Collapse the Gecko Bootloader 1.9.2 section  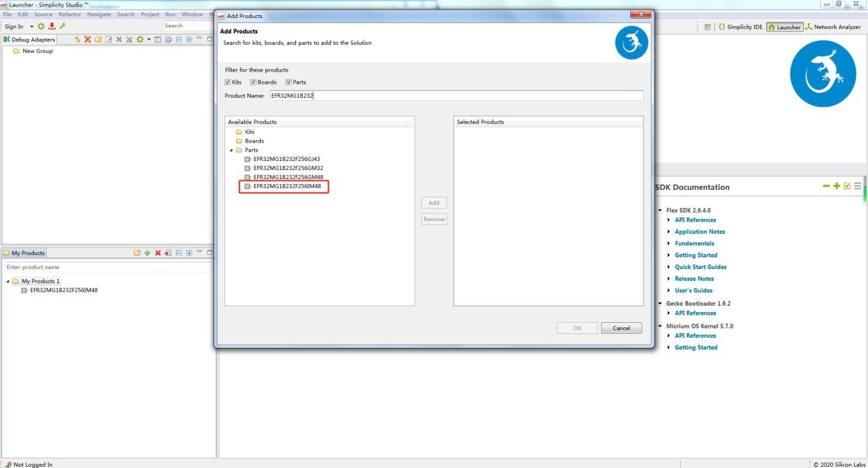click(660, 303)
